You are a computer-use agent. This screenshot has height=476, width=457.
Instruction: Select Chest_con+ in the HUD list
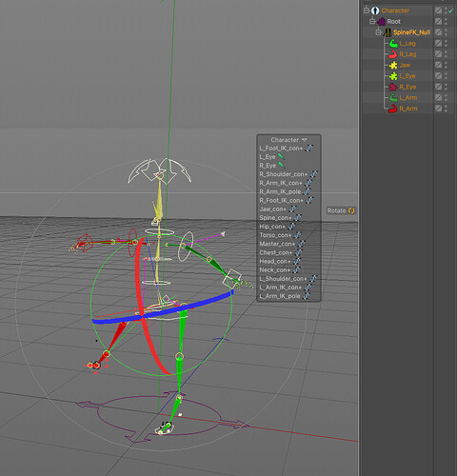point(275,252)
